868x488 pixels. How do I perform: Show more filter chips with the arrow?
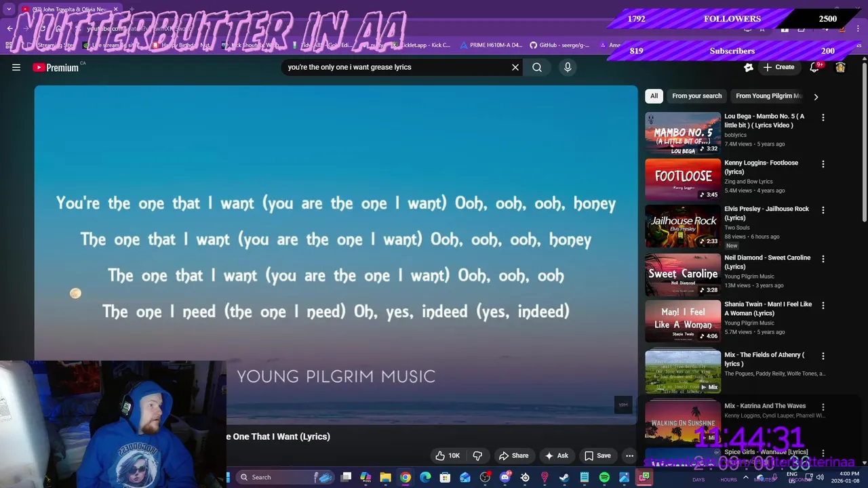point(816,96)
